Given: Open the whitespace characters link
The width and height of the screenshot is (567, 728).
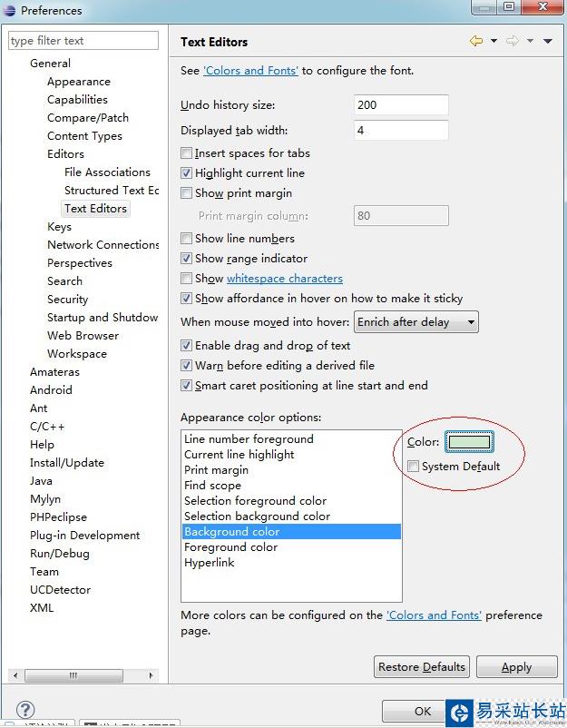Looking at the screenshot, I should point(284,279).
